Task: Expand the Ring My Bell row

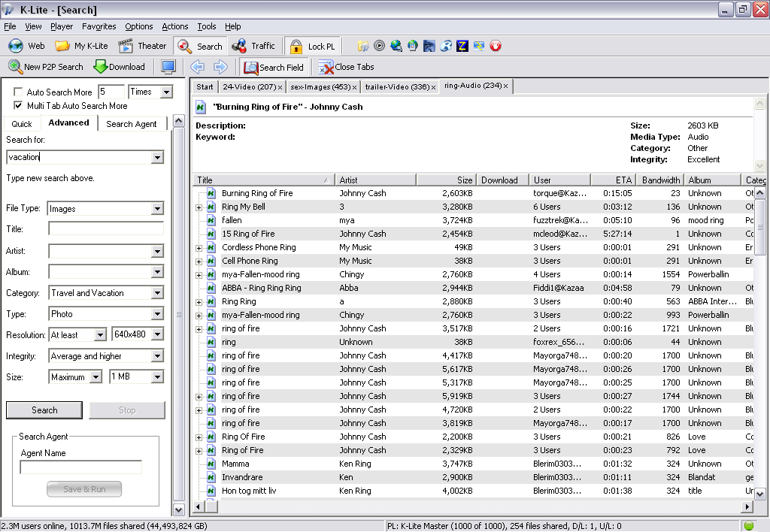Action: pyautogui.click(x=199, y=207)
